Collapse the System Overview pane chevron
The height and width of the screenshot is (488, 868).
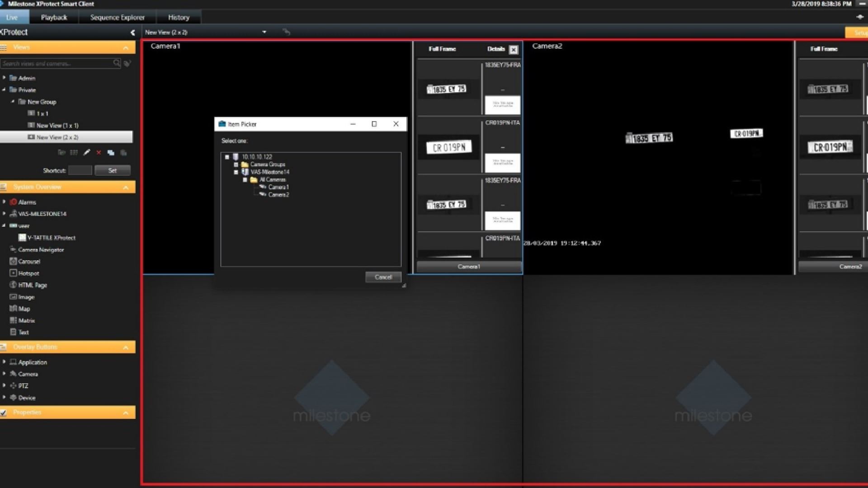pos(126,187)
